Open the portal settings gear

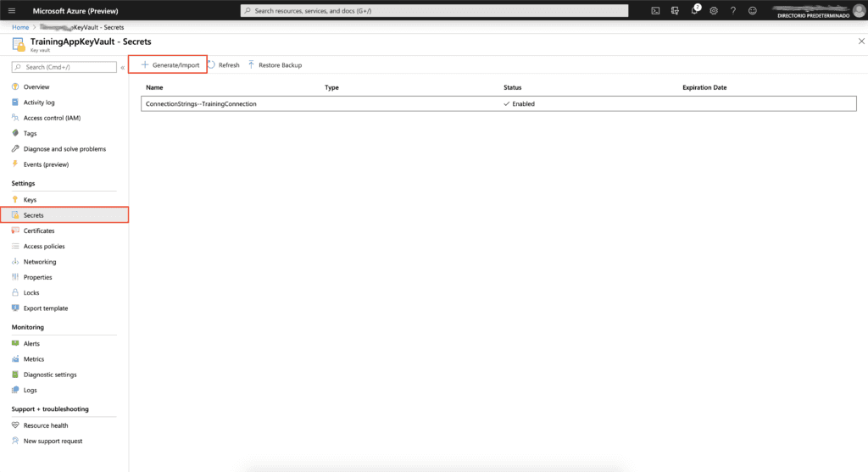pyautogui.click(x=714, y=10)
